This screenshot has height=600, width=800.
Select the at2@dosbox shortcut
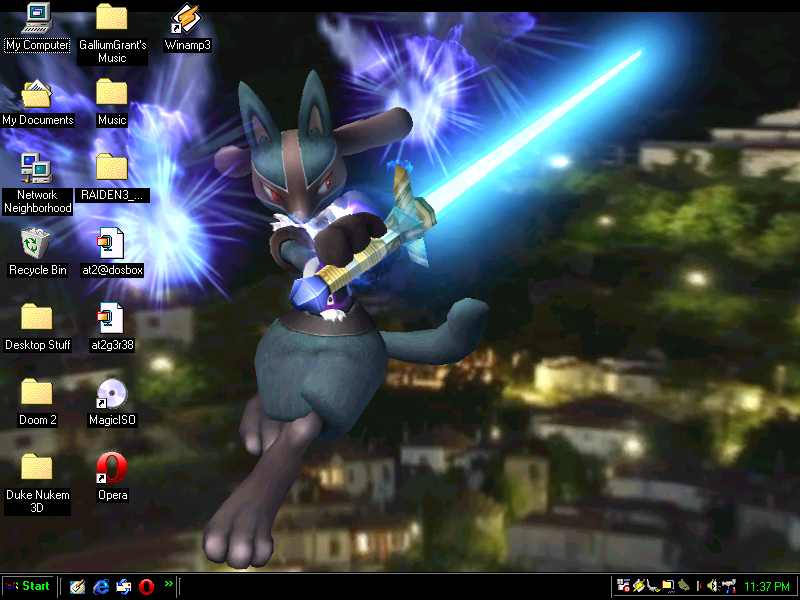112,242
